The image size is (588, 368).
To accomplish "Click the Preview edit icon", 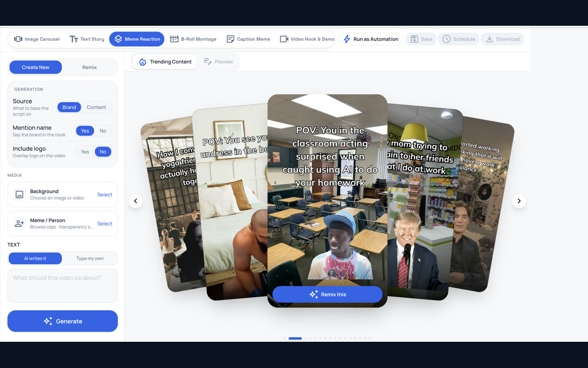I will pyautogui.click(x=207, y=62).
